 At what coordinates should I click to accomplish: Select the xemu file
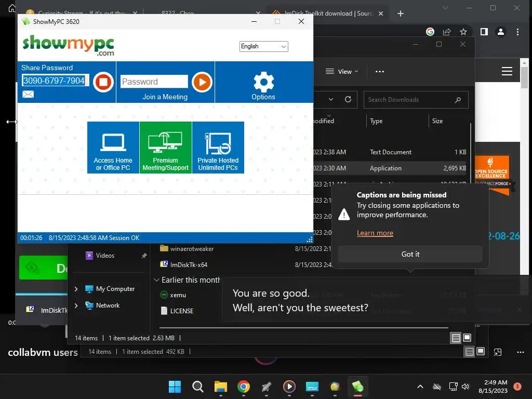coord(178,295)
